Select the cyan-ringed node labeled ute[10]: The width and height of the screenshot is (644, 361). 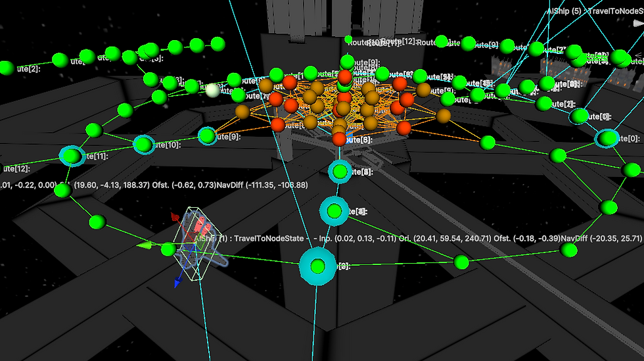coord(144,145)
